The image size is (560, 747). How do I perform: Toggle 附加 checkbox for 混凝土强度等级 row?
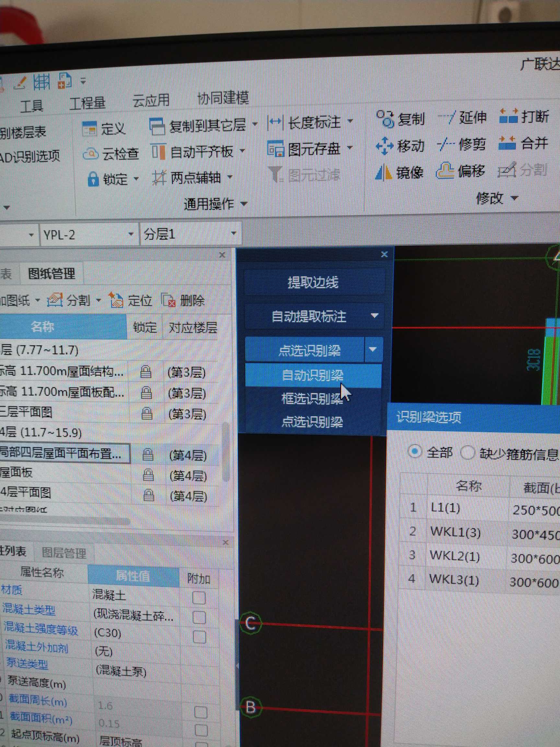coord(200,636)
